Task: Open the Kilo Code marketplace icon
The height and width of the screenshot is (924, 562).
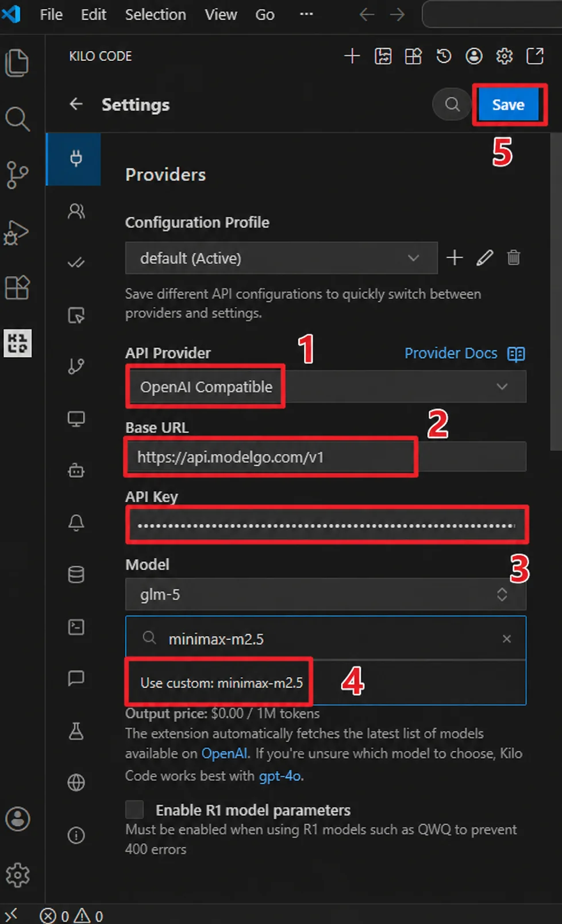Action: 413,56
